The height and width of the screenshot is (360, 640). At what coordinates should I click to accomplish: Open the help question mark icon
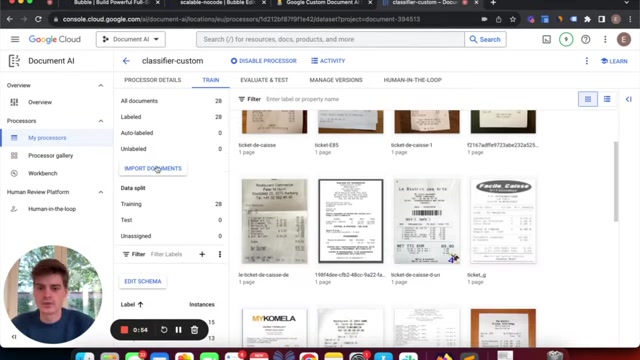click(x=585, y=39)
